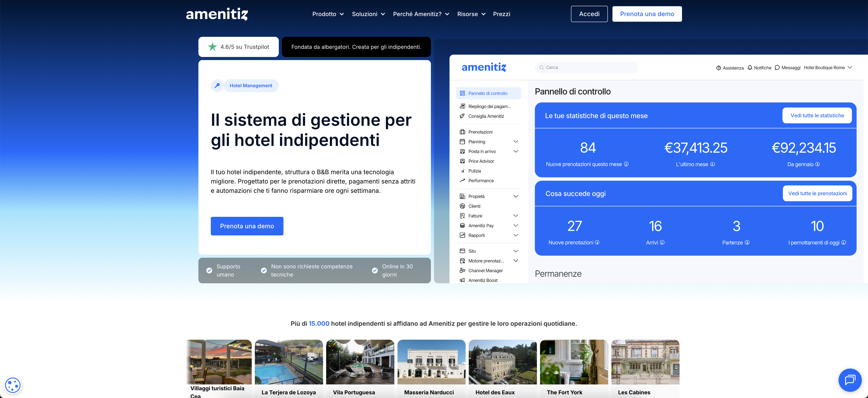Expand the Rapporti chevron

(516, 235)
